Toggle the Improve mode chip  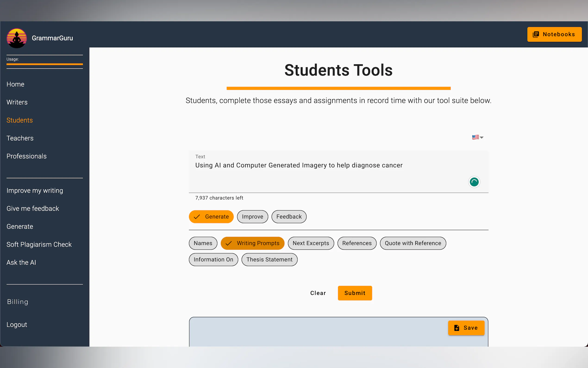tap(252, 217)
